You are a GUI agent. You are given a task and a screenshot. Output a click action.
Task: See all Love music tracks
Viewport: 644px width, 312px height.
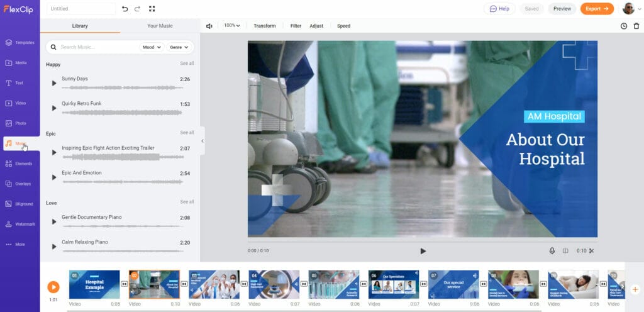click(187, 202)
